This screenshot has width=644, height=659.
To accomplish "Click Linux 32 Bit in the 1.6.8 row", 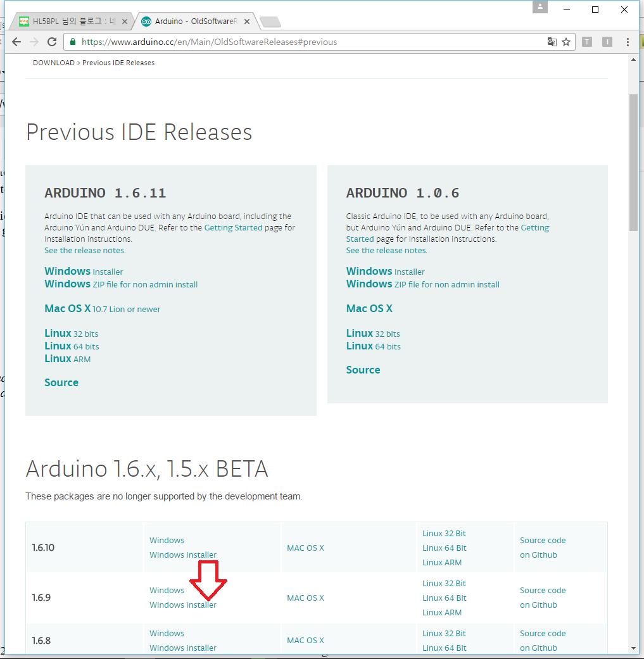I will coord(444,634).
